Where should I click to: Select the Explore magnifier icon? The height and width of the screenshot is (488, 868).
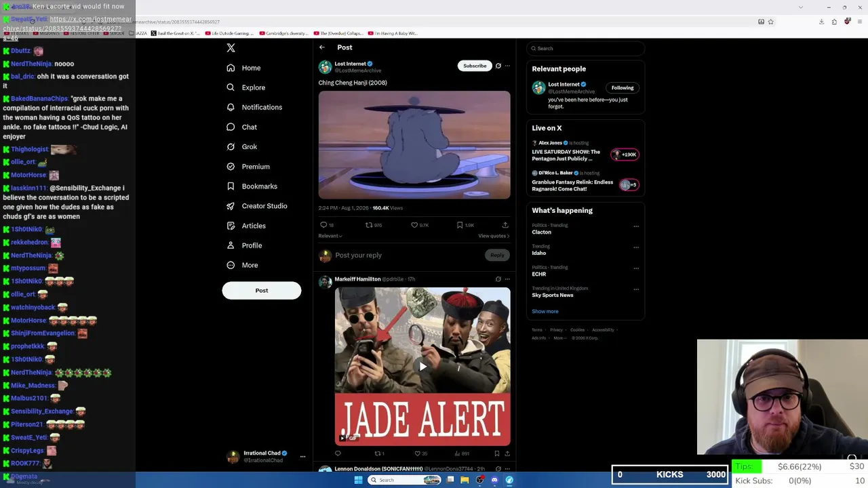(231, 87)
